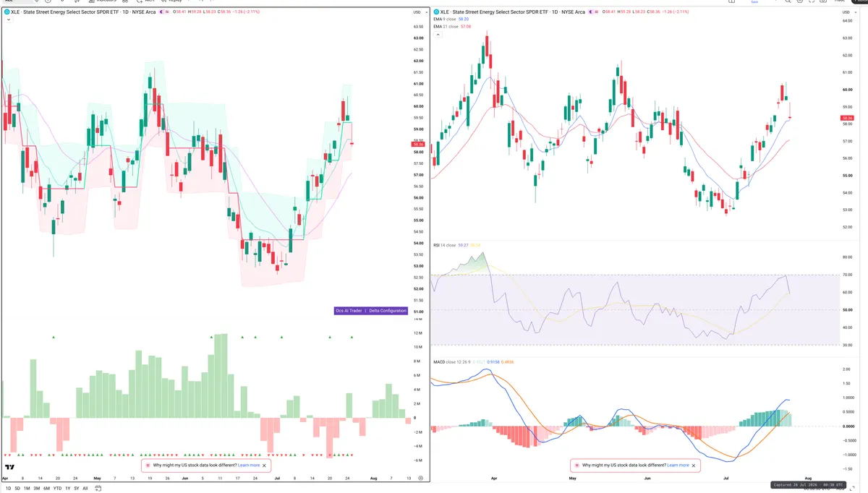Click the RSI value 59.27
The height and width of the screenshot is (493, 868).
pos(463,245)
